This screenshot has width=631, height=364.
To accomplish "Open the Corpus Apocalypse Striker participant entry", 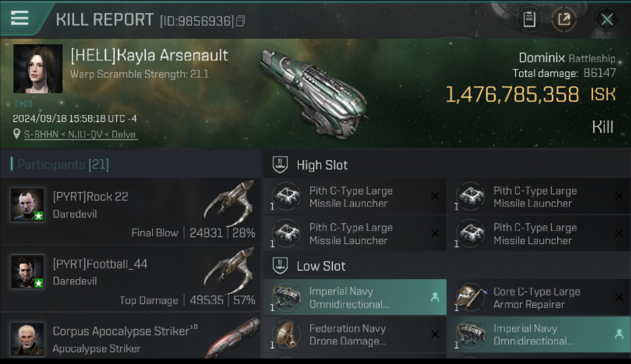I will pyautogui.click(x=130, y=338).
